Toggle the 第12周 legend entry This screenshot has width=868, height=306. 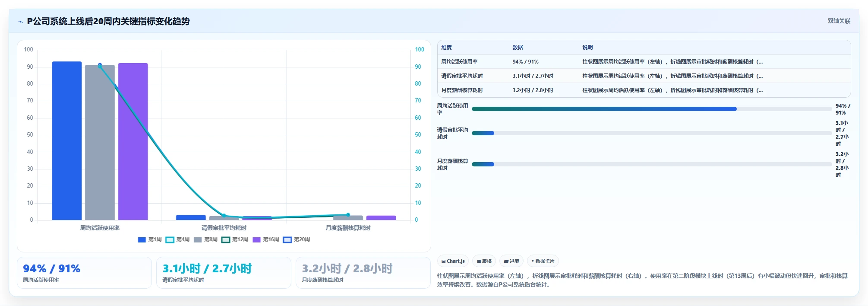tap(235, 239)
